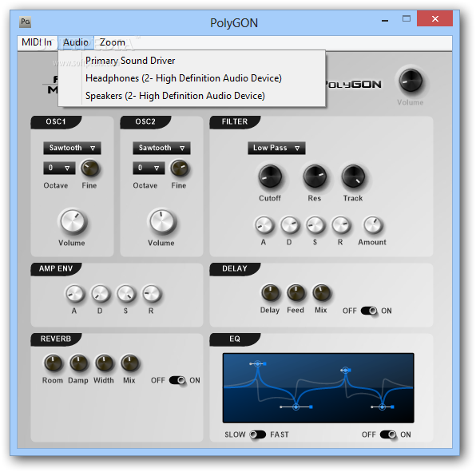Viewport: 476px width, 472px height.
Task: Toggle the EQ OFF/ON switch
Action: (388, 434)
